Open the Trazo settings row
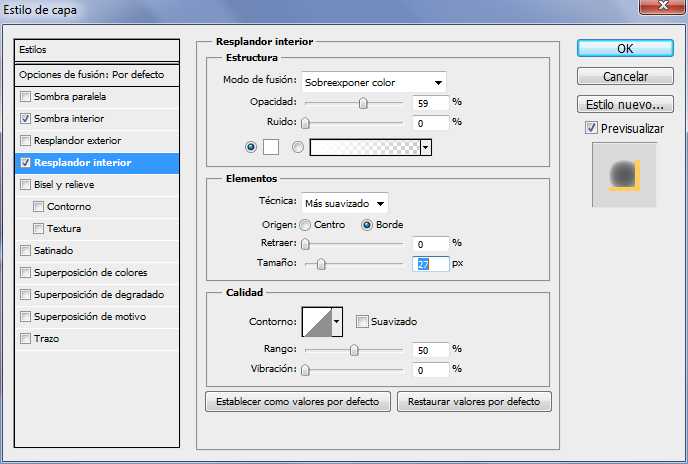Viewport: 688px width, 464px height. click(x=97, y=338)
